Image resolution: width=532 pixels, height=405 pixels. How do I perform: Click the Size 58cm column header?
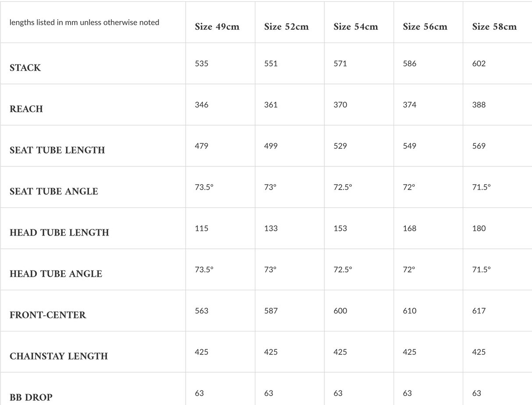click(x=494, y=27)
